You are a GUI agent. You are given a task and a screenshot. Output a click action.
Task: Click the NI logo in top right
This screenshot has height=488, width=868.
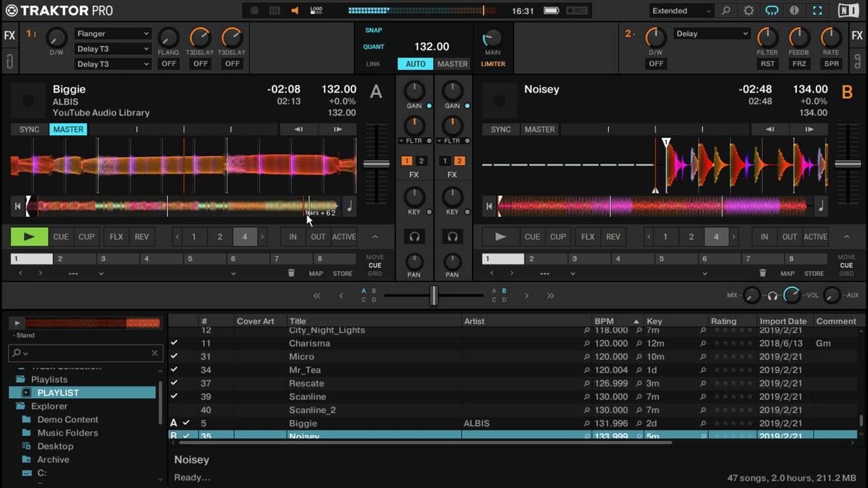[848, 11]
